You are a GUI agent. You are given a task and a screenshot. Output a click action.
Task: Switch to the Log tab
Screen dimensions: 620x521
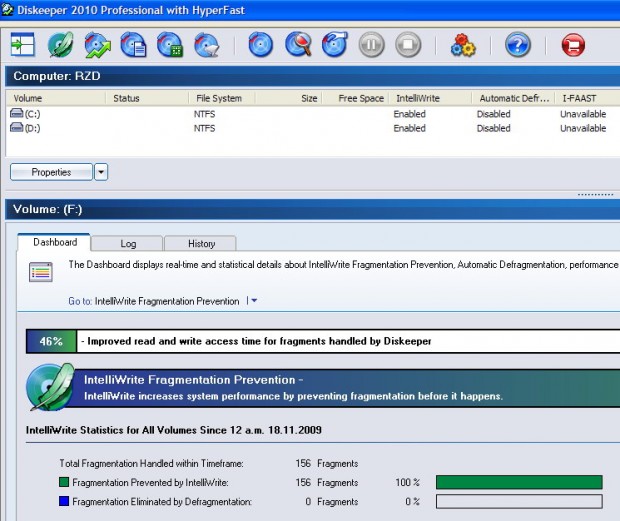128,244
